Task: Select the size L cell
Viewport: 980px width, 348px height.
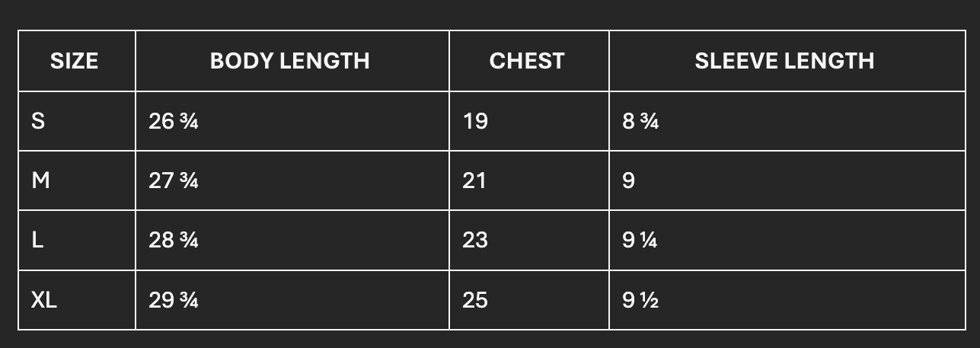Action: point(37,240)
